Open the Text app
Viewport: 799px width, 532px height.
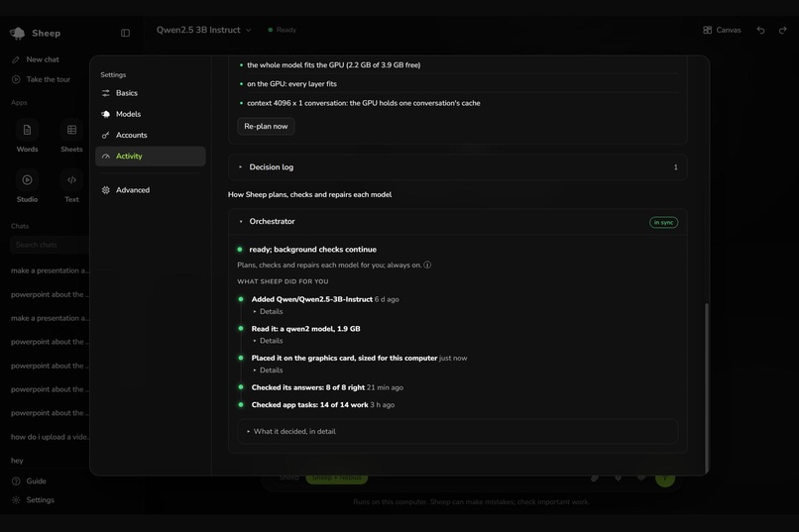(71, 186)
